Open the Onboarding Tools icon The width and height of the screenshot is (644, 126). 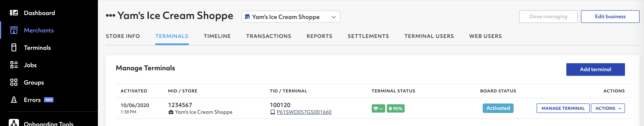(14, 123)
